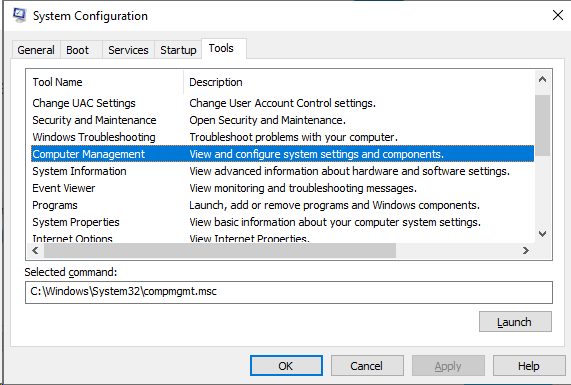Click the horizontal scrollbar thumb
The height and width of the screenshot is (385, 571).
(x=220, y=250)
